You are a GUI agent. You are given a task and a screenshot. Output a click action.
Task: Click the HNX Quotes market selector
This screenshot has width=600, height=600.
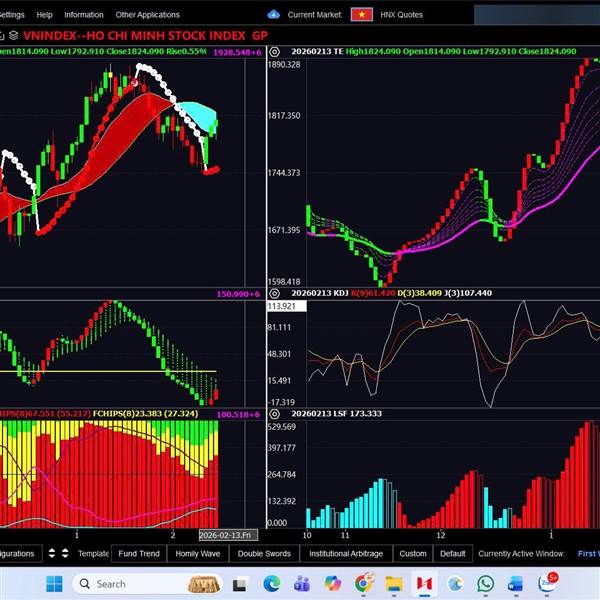point(403,15)
